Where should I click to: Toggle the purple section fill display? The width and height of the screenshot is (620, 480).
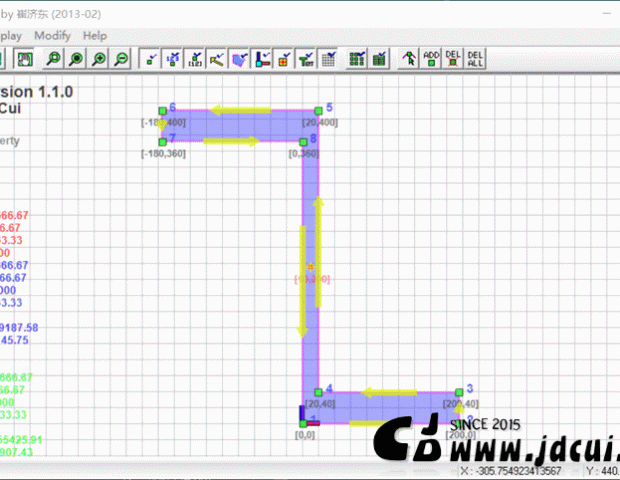(x=239, y=59)
